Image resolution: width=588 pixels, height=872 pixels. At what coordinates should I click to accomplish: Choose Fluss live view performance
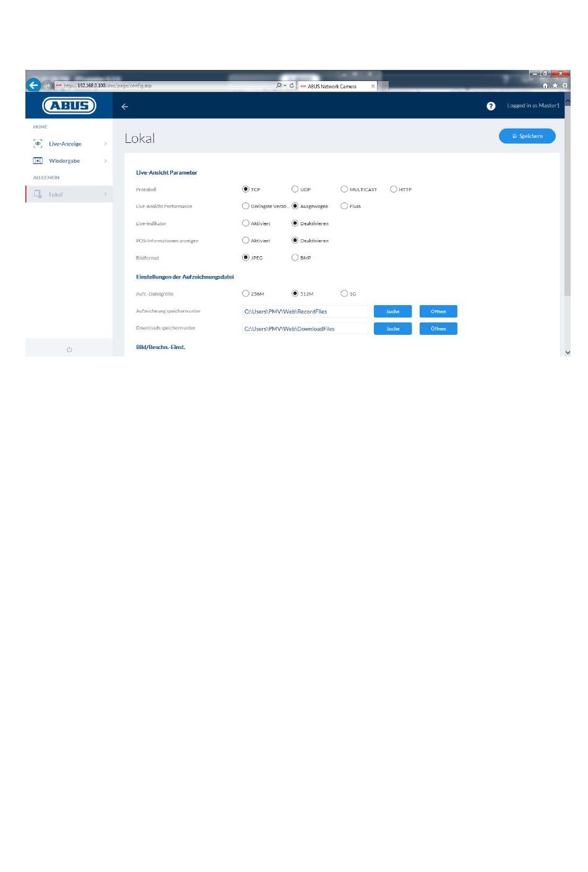(x=344, y=206)
